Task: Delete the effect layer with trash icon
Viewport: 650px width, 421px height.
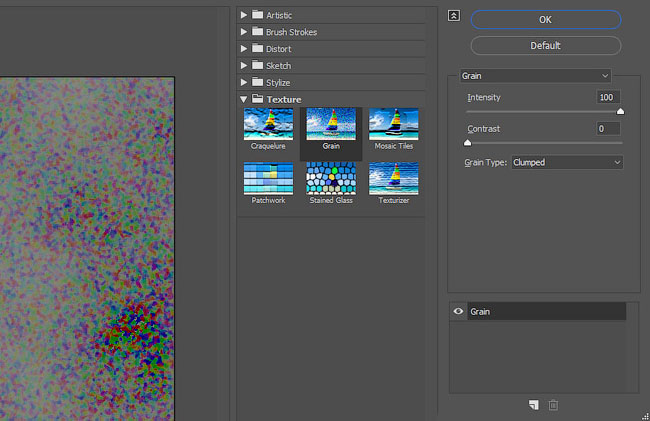Action: point(553,405)
